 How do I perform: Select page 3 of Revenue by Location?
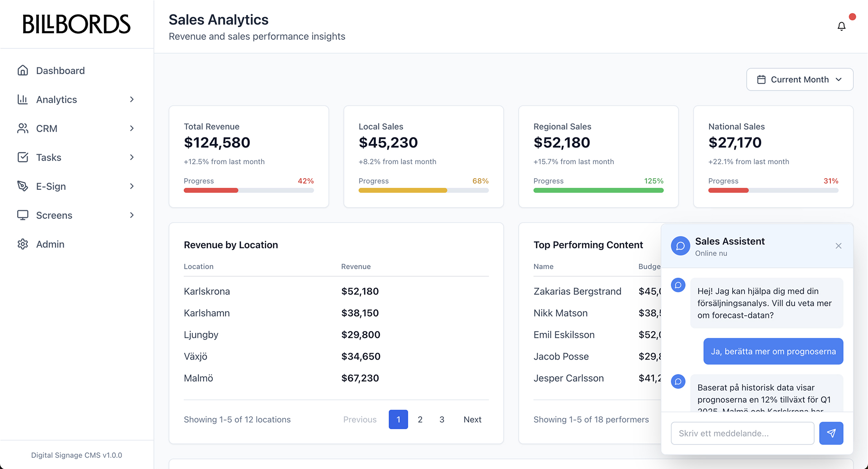click(442, 419)
